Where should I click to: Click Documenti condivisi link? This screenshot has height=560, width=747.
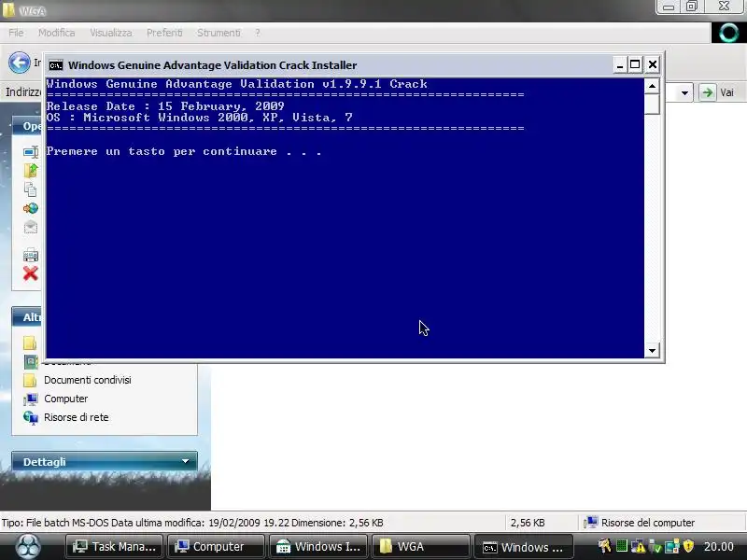[88, 380]
